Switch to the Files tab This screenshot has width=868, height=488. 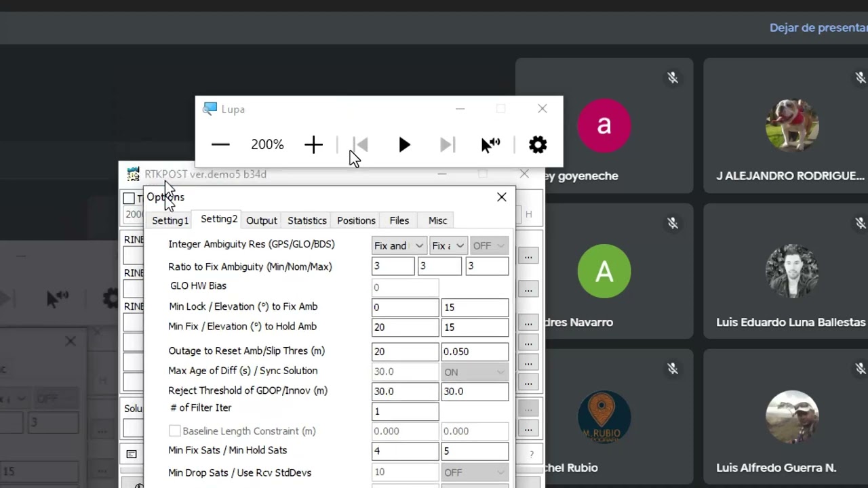[399, 220]
